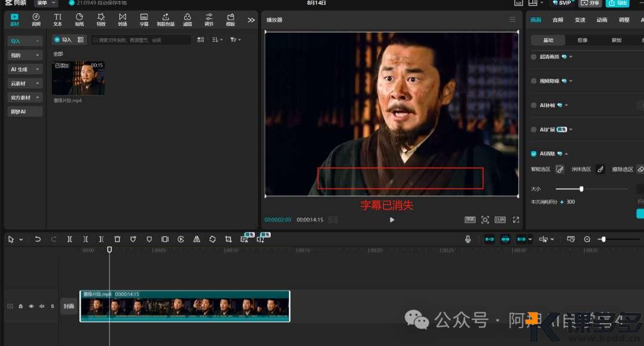644x346 pixels.
Task: Mirror the clip with flip icon
Action: 197,239
